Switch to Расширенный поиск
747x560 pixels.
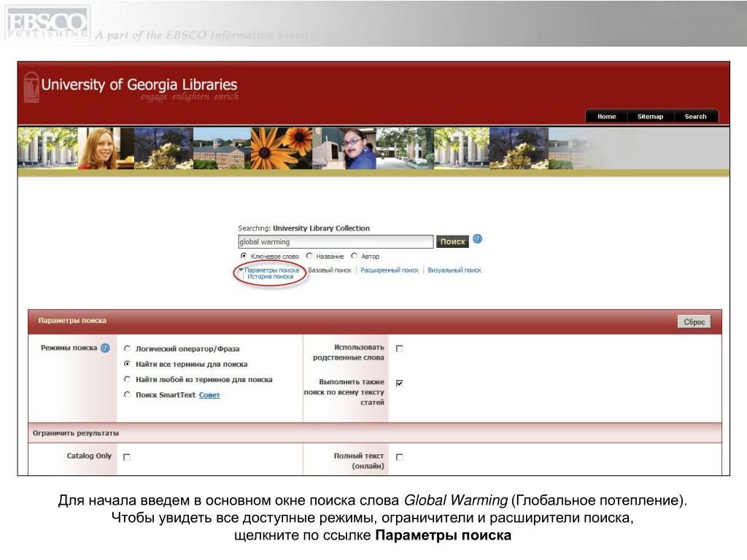(390, 270)
